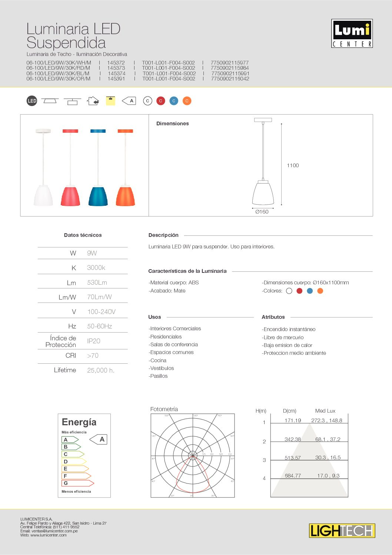392x555 pixels.
Task: Click the Datos técnicos heading
Action: (x=83, y=235)
